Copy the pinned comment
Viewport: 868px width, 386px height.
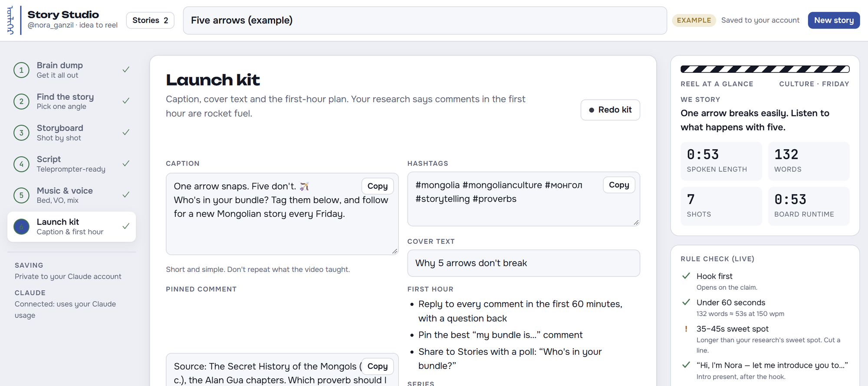[x=378, y=366]
